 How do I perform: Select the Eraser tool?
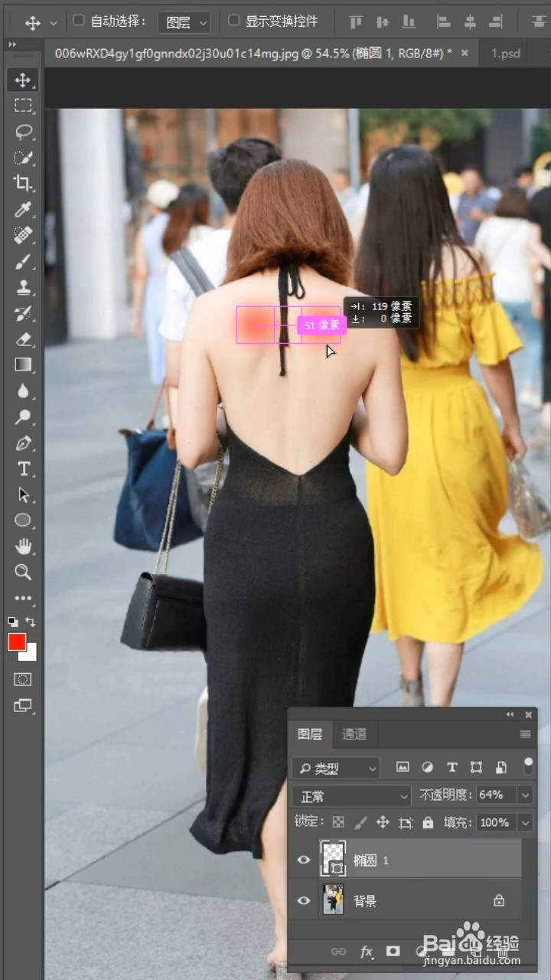[23, 339]
